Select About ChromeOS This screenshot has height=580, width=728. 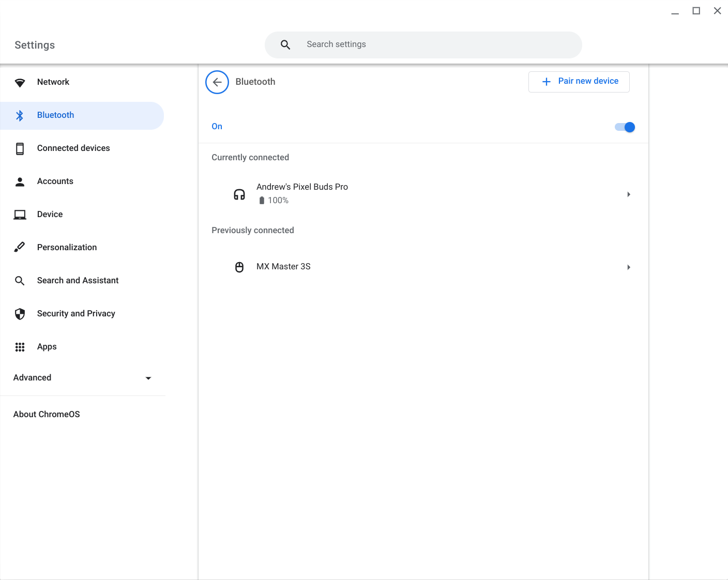[x=47, y=414]
